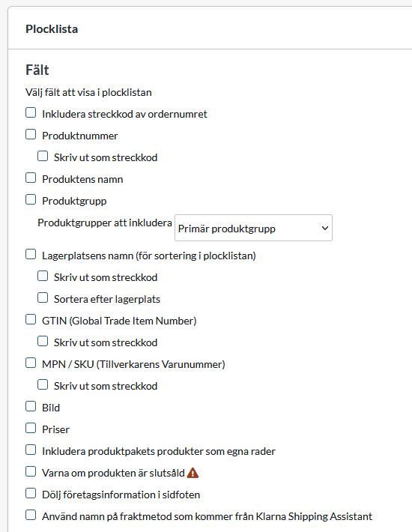
Task: Turn on Sortera efter lagerplats
Action: point(43,297)
